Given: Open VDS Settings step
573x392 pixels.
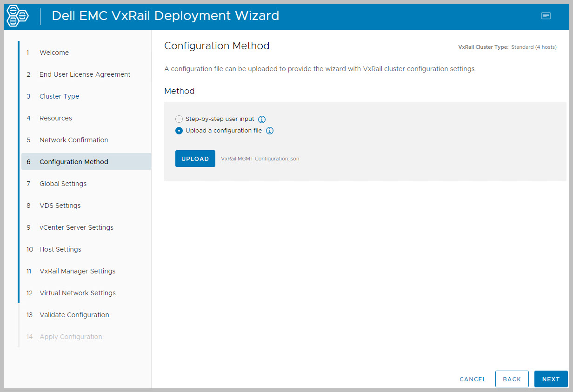Looking at the screenshot, I should (60, 206).
